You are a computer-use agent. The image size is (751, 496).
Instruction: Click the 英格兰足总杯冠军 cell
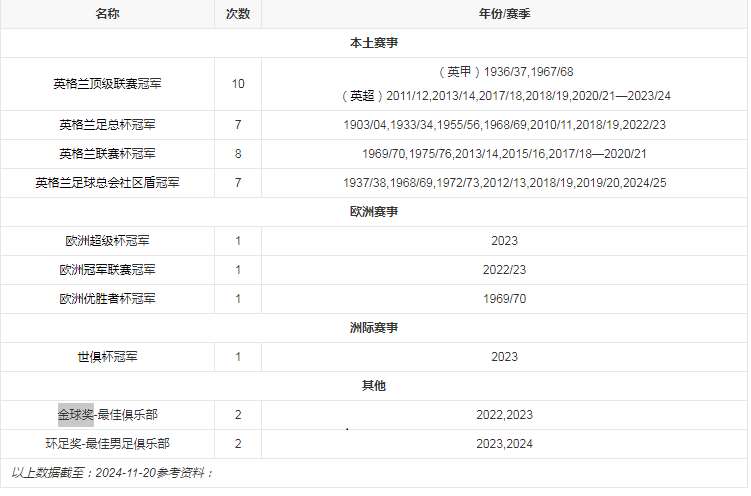pyautogui.click(x=107, y=125)
